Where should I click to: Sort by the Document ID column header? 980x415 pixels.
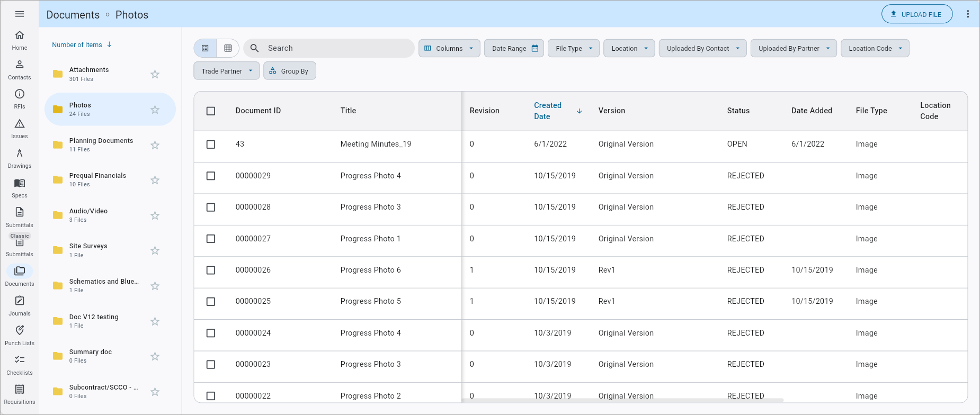point(258,111)
